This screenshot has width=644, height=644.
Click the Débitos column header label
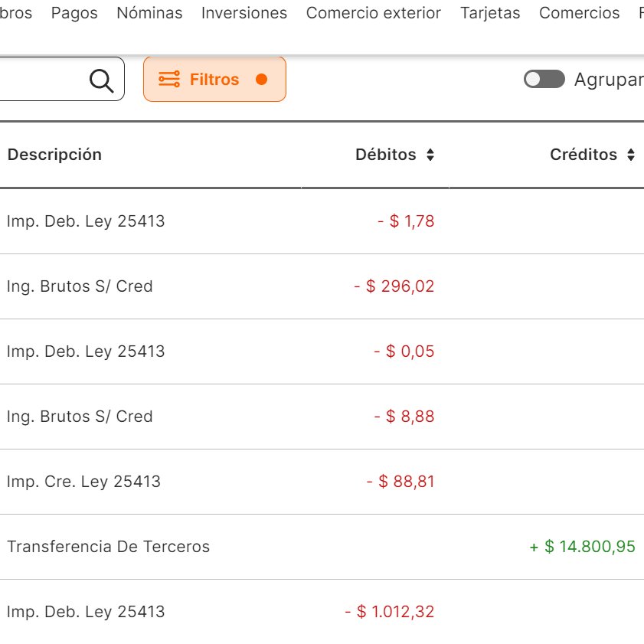coord(386,155)
